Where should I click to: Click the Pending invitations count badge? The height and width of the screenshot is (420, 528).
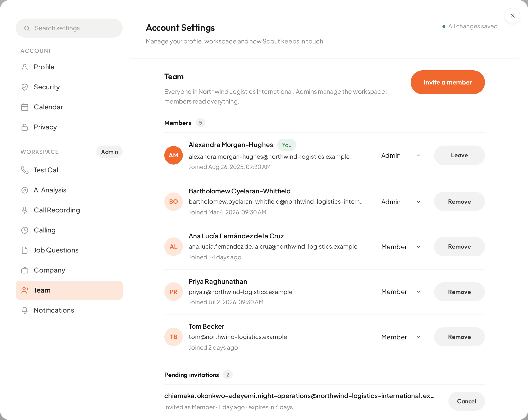pos(228,375)
